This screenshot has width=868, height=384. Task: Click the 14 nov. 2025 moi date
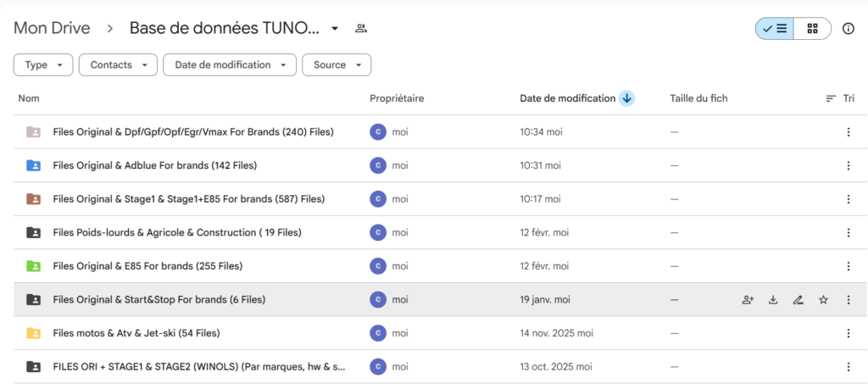tap(556, 333)
